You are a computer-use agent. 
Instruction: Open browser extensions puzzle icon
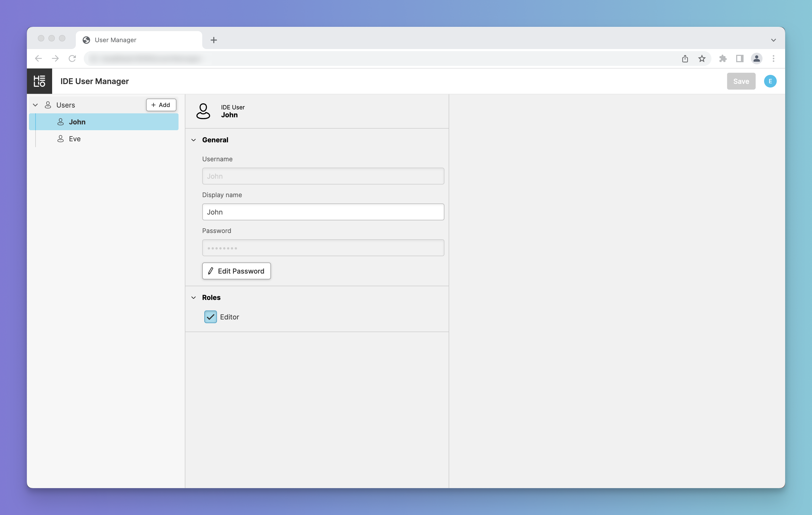click(x=723, y=59)
